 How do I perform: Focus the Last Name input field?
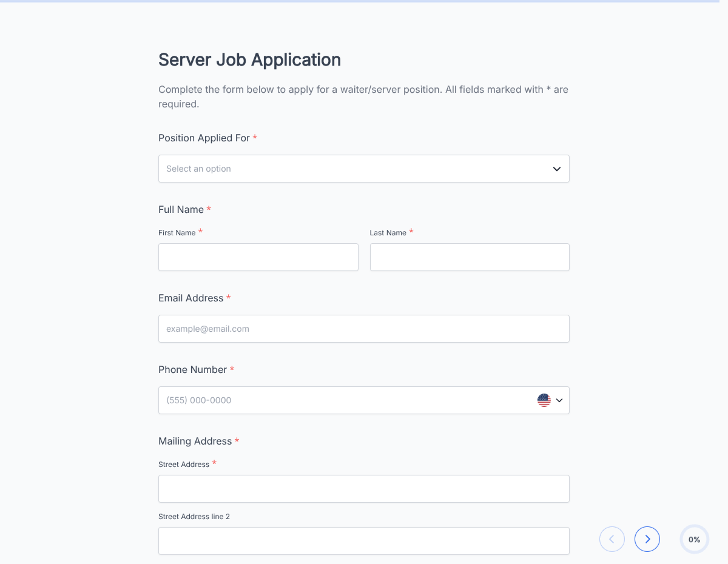[x=470, y=257]
